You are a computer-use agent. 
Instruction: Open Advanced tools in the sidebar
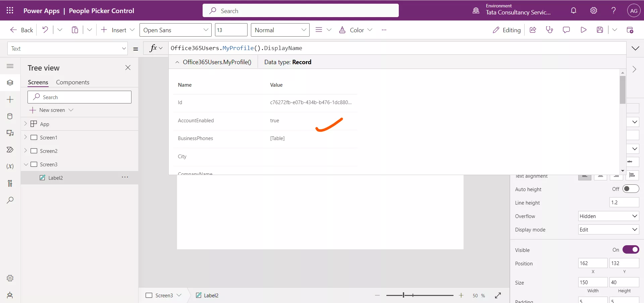click(10, 183)
